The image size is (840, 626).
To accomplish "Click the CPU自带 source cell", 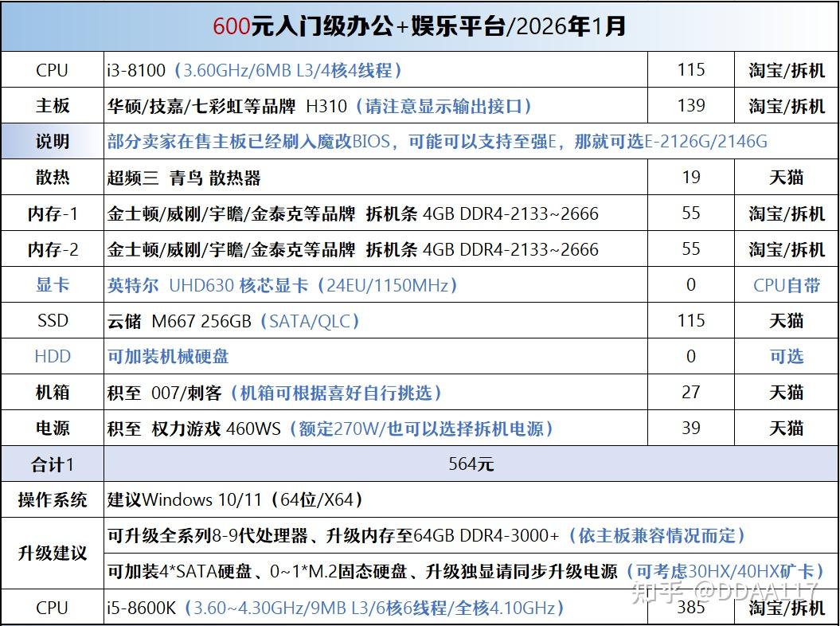I will 787,285.
